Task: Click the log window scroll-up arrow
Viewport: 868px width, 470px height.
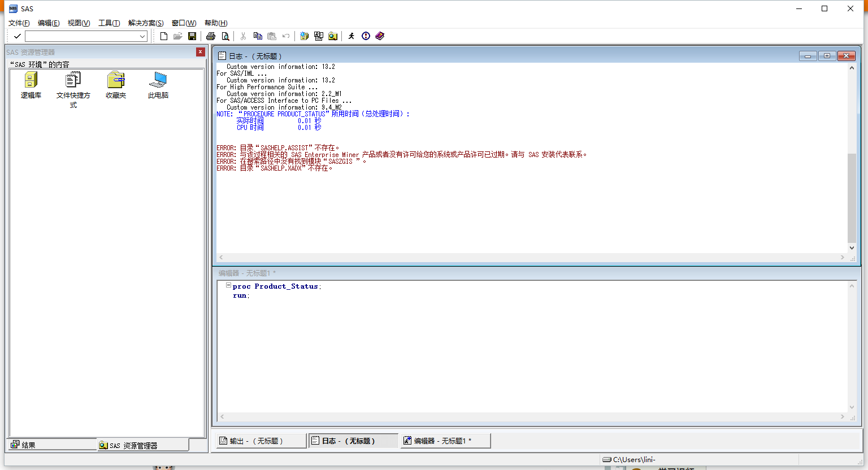Action: [x=852, y=68]
